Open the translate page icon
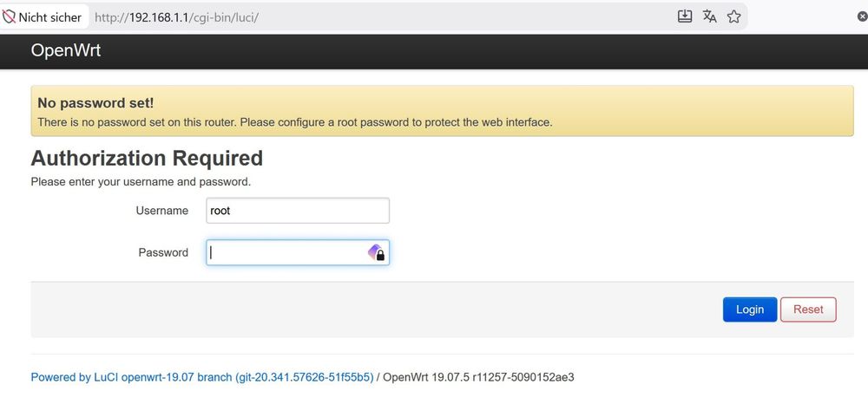The image size is (868, 404). pos(709,16)
